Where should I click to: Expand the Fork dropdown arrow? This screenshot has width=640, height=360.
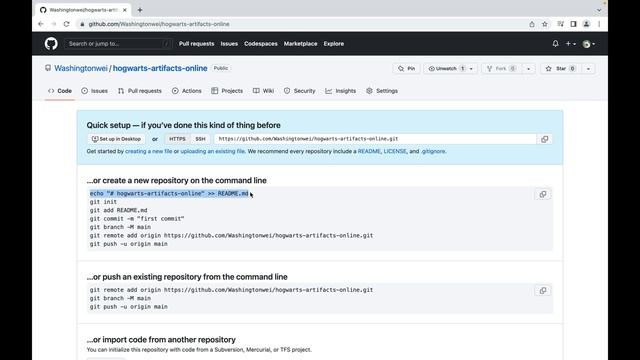click(x=528, y=69)
